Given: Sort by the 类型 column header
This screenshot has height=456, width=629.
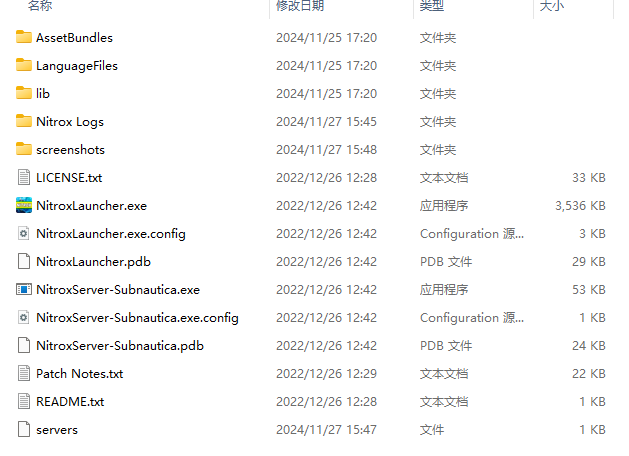Looking at the screenshot, I should click(432, 6).
